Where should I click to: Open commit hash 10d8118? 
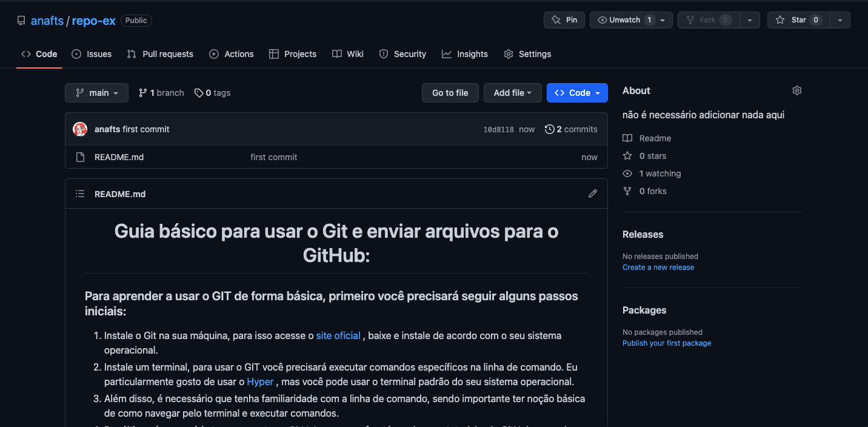tap(498, 130)
